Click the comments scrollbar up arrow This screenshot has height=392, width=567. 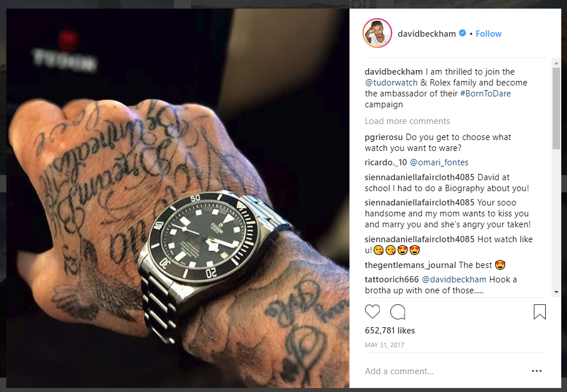556,63
